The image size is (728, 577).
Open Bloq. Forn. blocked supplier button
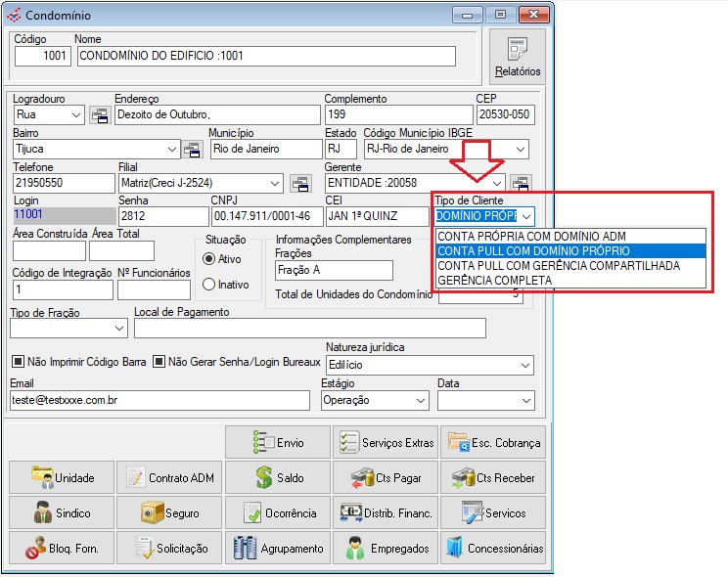tap(63, 549)
